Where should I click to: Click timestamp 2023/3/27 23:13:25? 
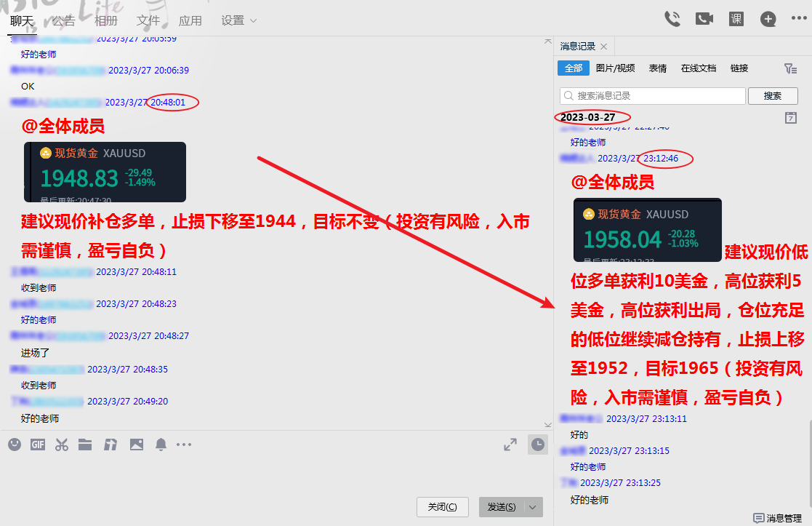tap(620, 483)
